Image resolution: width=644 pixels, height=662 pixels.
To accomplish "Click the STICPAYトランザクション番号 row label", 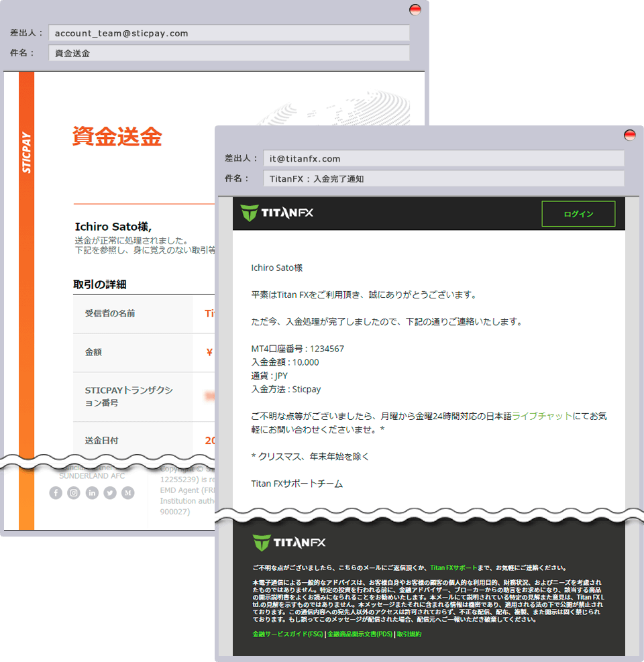I will [129, 396].
